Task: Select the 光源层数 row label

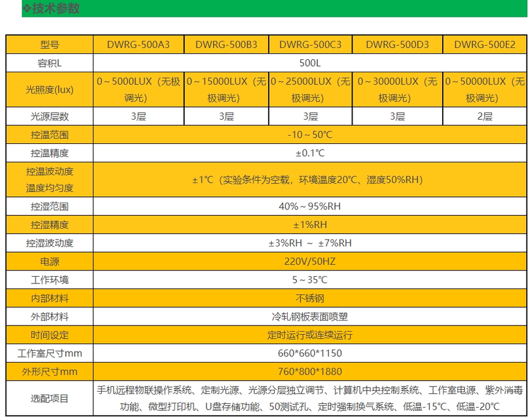Action: pos(50,117)
